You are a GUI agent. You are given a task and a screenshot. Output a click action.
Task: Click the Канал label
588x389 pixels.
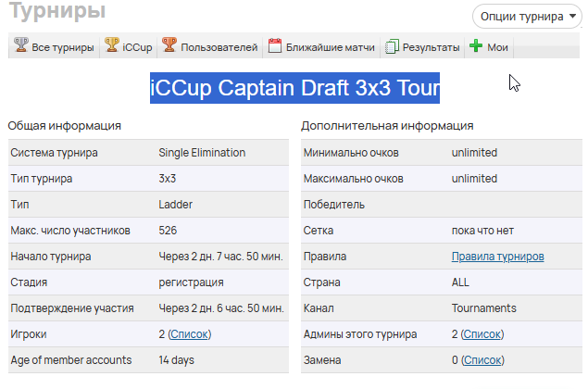click(319, 308)
